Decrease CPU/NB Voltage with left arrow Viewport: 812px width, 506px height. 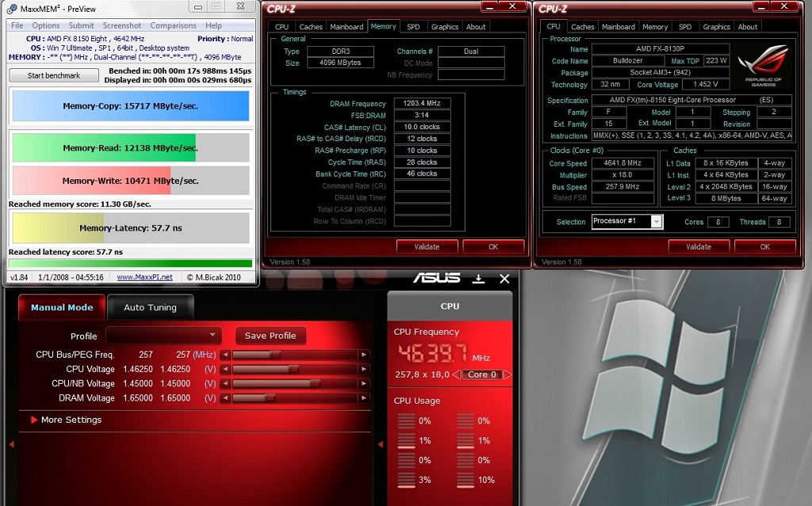click(225, 384)
